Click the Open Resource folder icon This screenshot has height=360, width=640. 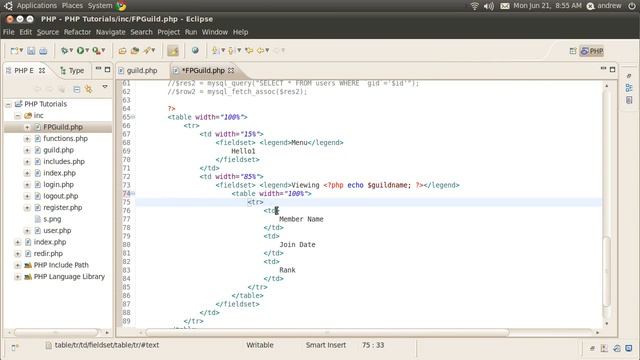click(135, 51)
